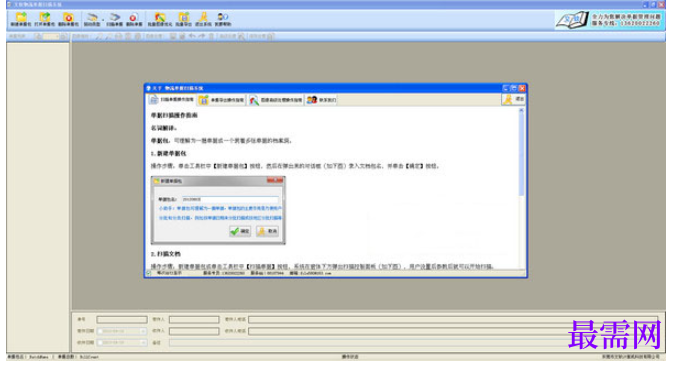Click the scroll-up arrow in the guide dialog
680x366 pixels.
click(x=521, y=111)
